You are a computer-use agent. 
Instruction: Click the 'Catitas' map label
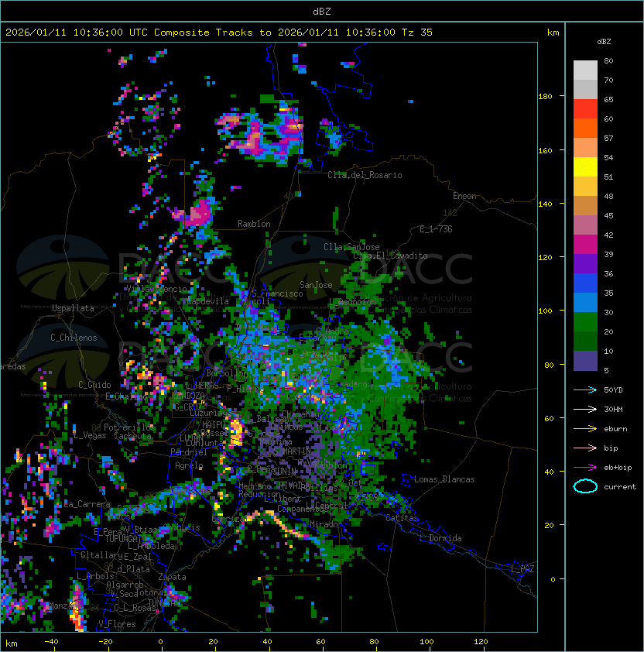(402, 518)
